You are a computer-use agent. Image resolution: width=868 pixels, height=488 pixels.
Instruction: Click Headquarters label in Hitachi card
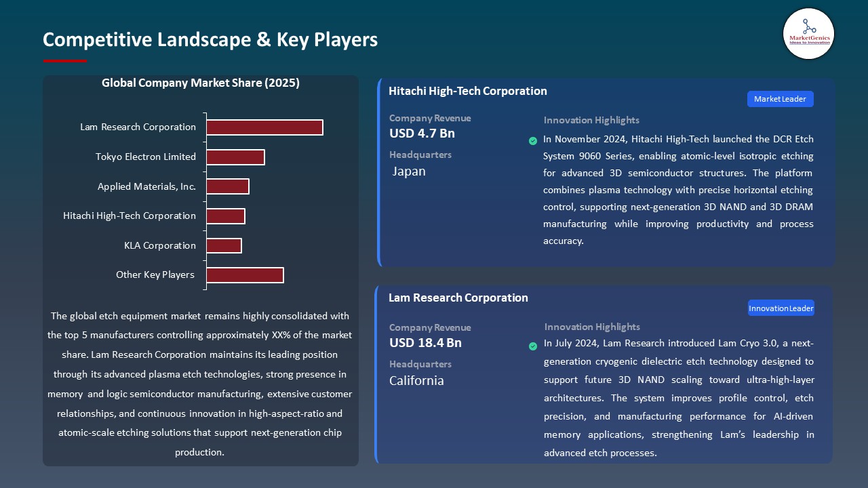pos(420,155)
